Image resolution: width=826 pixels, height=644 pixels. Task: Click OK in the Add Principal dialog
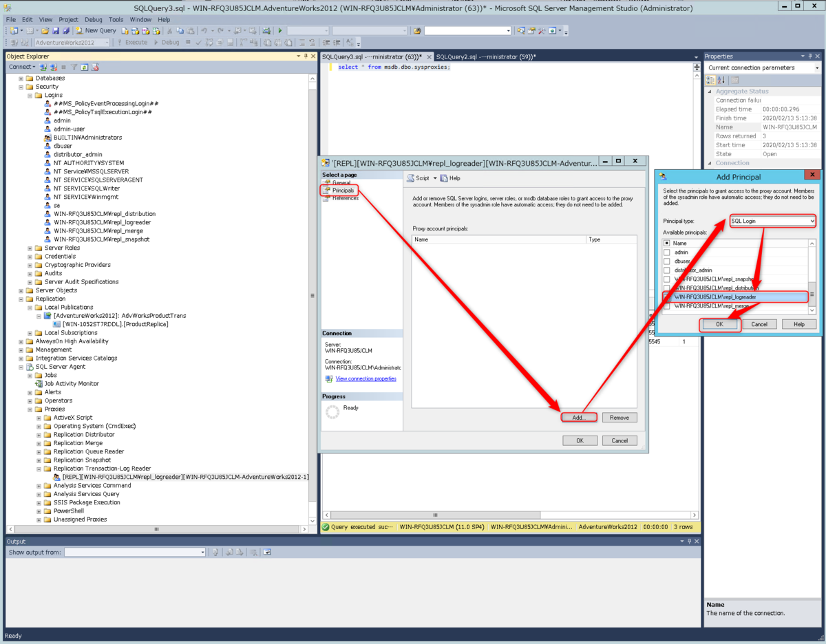[719, 324]
